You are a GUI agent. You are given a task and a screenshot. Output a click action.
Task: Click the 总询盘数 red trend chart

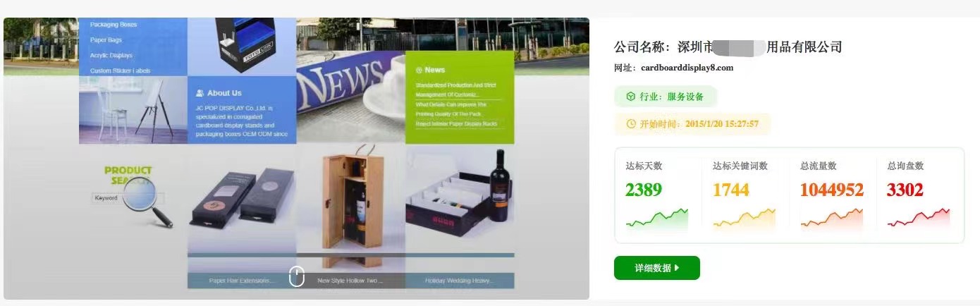coord(919,219)
